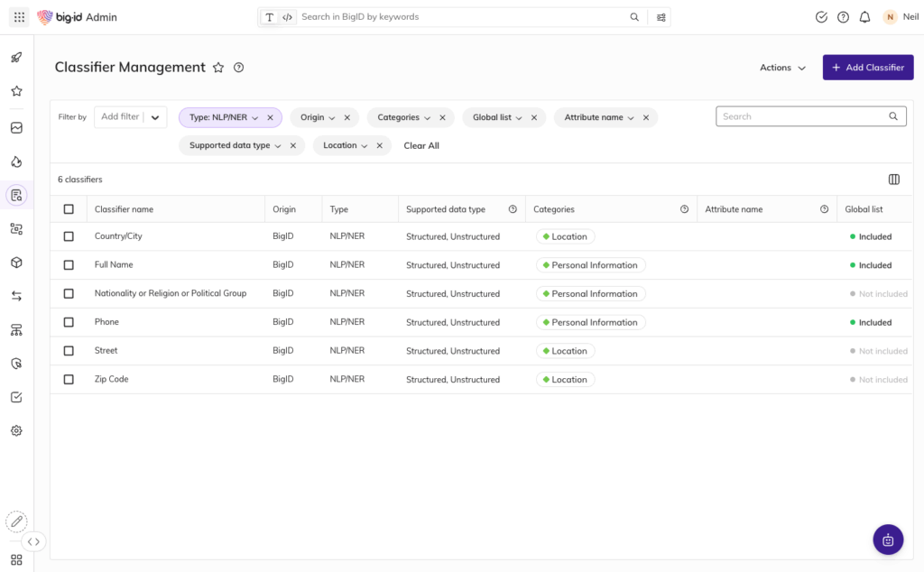Remove the Type: NLP/NER filter

coord(270,117)
